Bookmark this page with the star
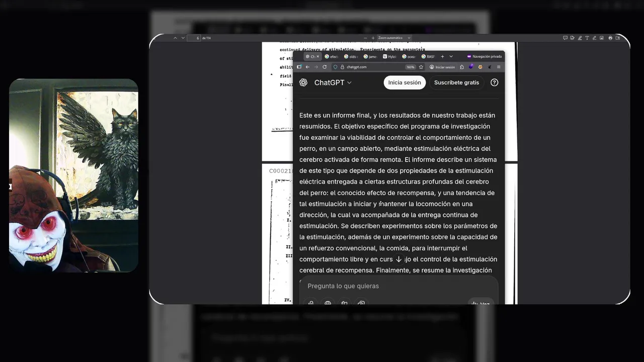 pos(421,67)
